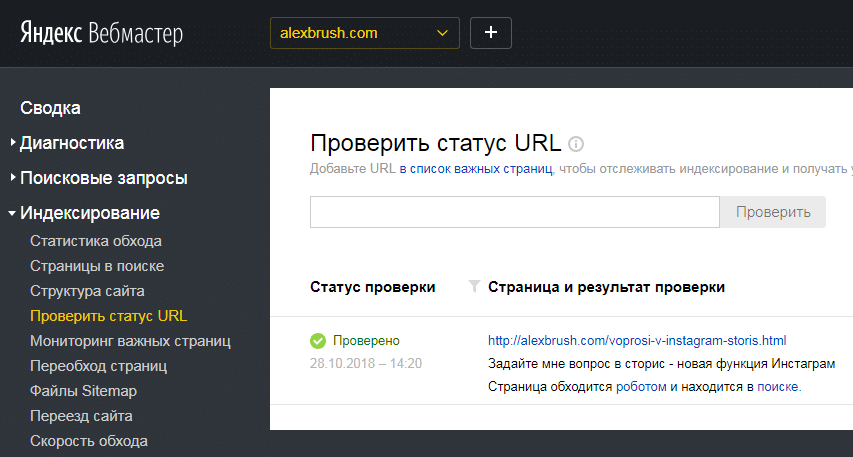Image resolution: width=853 pixels, height=457 pixels.
Task: Click the filter funnel icon in table header
Action: click(474, 286)
